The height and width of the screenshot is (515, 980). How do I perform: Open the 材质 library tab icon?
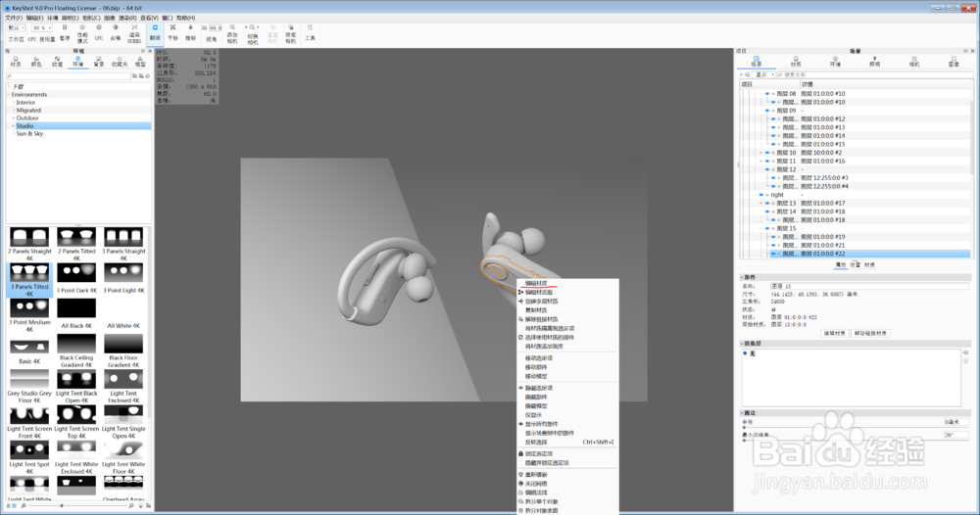click(16, 61)
